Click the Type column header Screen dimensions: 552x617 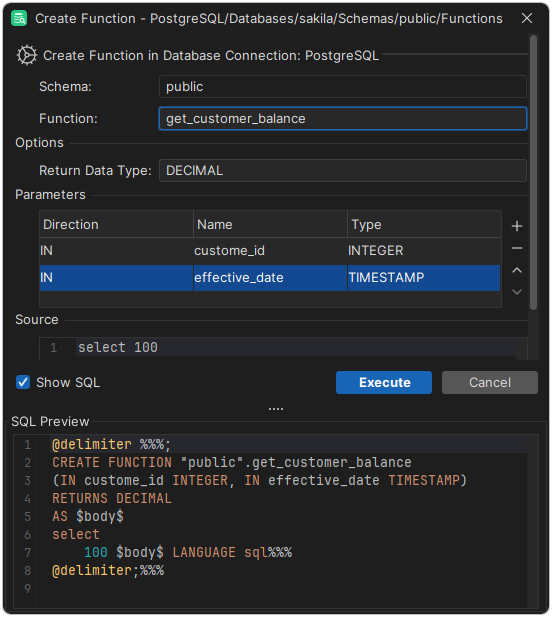click(x=424, y=224)
